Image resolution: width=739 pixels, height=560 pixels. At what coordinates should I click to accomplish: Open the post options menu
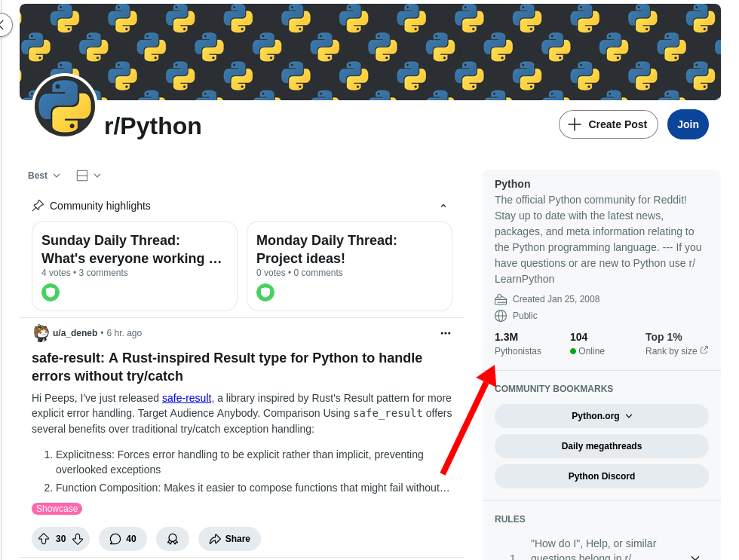(x=446, y=333)
